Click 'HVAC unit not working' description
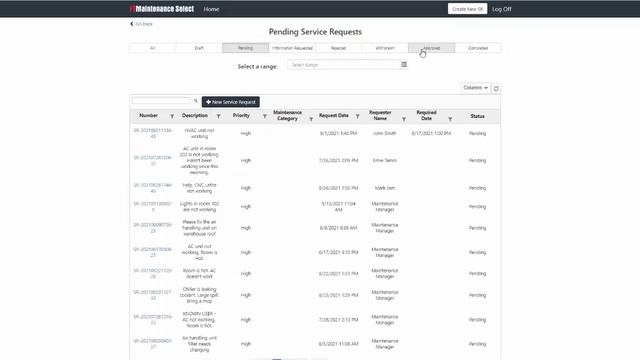This screenshot has width=640, height=360. pos(199,133)
